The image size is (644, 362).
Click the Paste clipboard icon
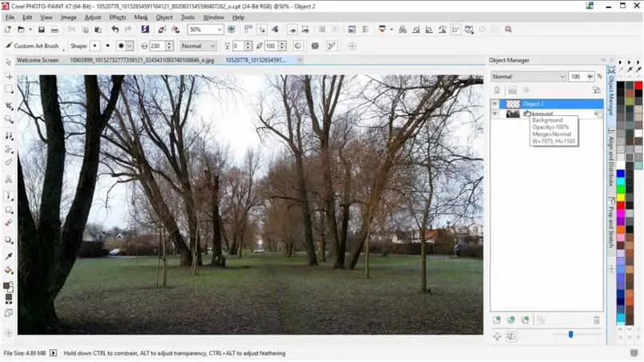[98, 30]
